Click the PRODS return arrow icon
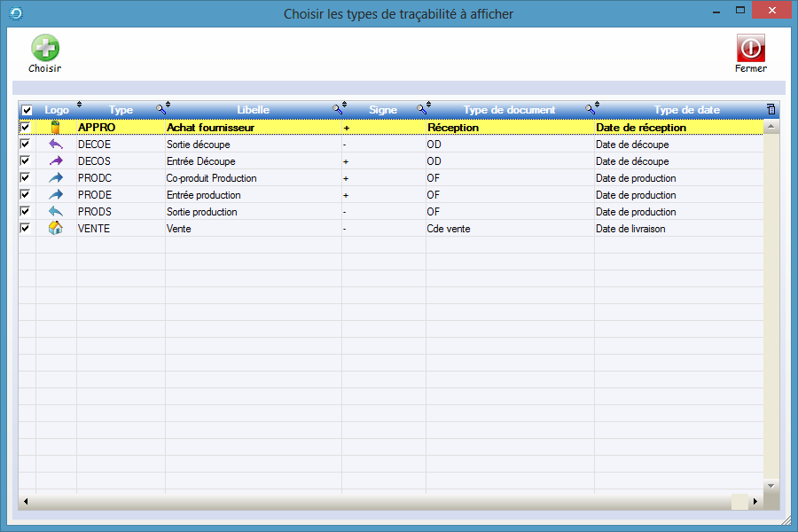Screen dimensions: 798x532 (56, 212)
